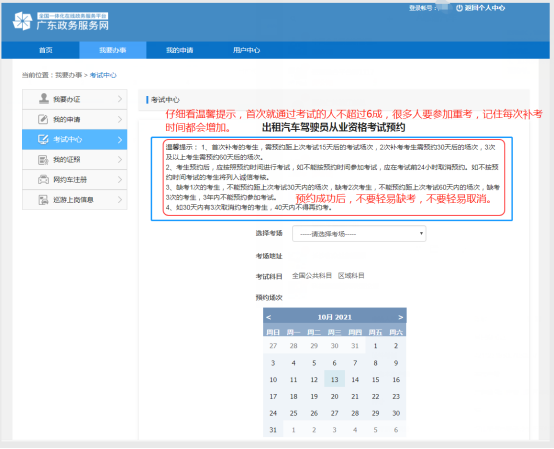This screenshot has height=449, width=554.
Task: Expand 我的证照 sidebar chevron
Action: (x=120, y=160)
